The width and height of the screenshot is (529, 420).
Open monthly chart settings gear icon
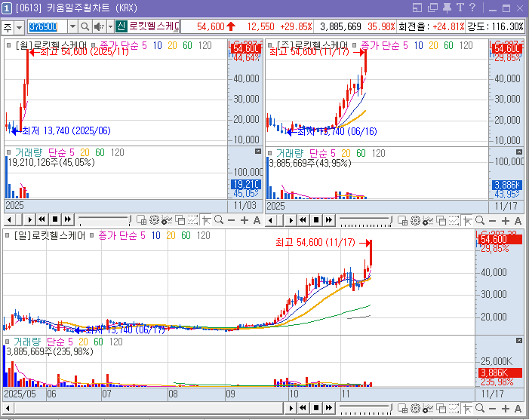154,220
